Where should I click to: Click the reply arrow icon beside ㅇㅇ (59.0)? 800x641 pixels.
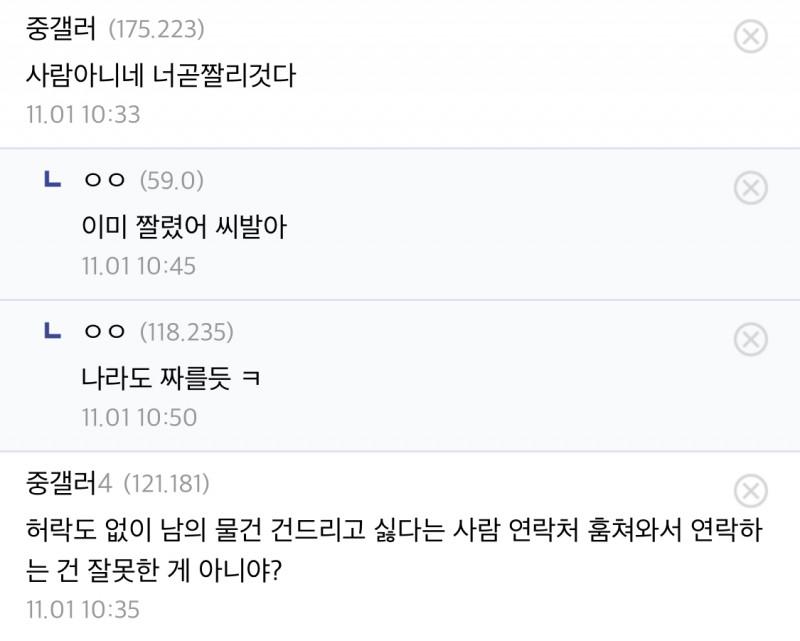tap(53, 180)
